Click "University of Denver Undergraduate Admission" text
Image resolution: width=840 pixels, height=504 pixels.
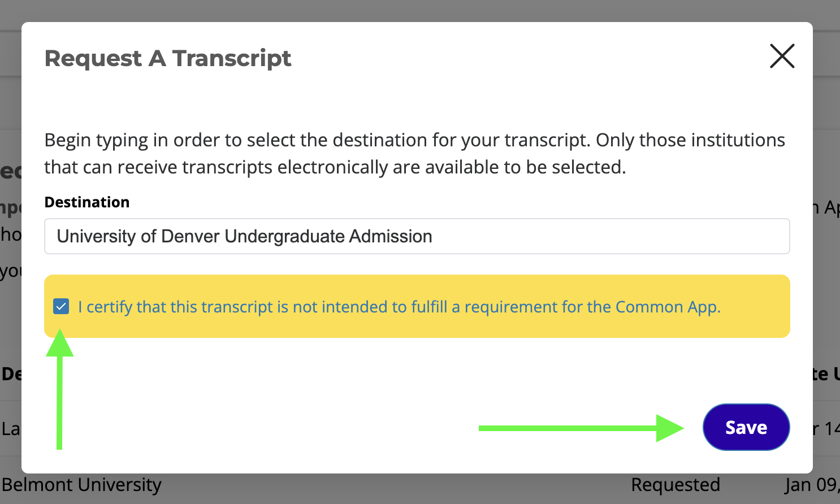click(x=244, y=236)
